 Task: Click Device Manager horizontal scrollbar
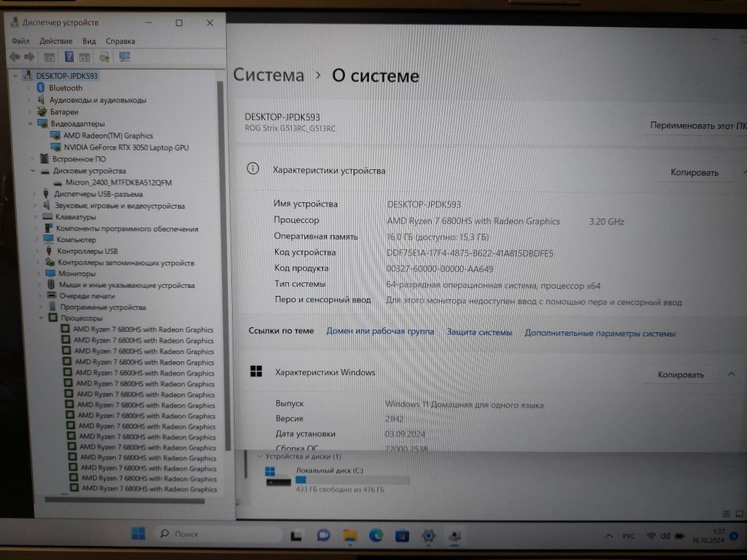(124, 500)
